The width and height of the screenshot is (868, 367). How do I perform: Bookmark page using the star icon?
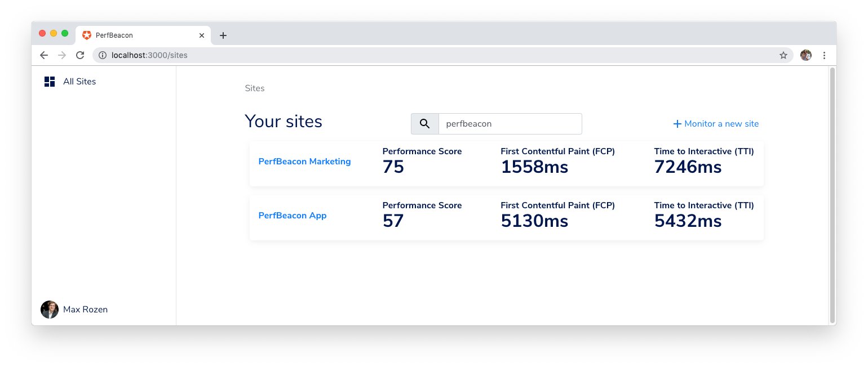coord(783,55)
